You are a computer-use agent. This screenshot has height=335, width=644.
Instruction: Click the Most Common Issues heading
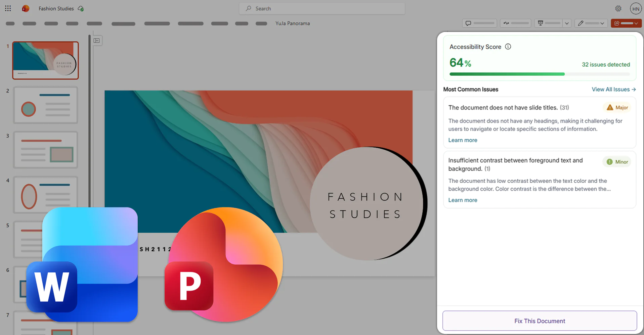[x=471, y=89]
